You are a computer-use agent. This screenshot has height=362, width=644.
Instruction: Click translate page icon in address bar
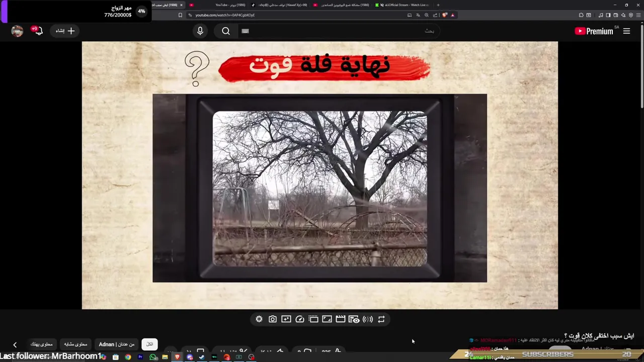418,15
